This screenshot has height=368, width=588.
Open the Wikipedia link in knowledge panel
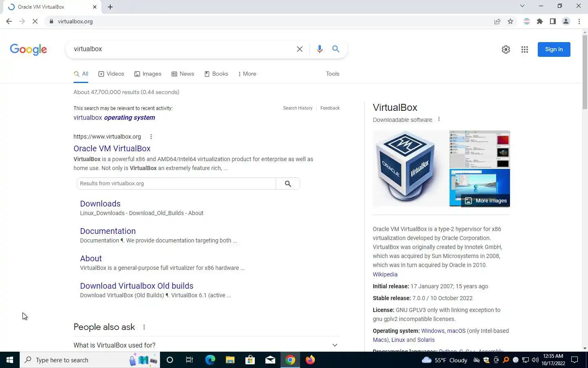pos(385,275)
